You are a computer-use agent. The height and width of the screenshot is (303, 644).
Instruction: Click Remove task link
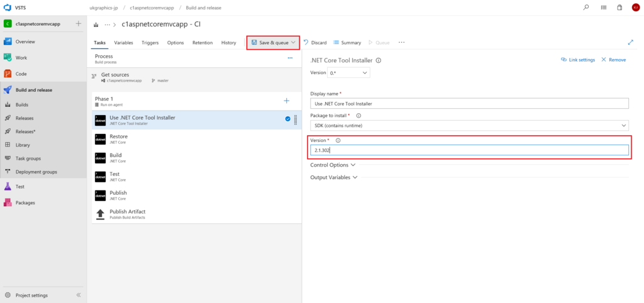[614, 60]
